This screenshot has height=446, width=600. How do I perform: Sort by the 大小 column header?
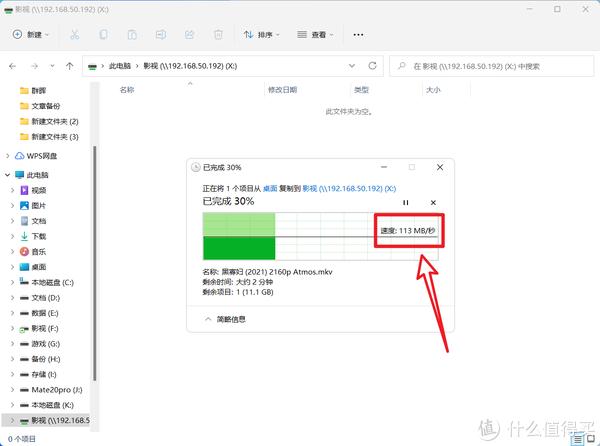[x=433, y=90]
